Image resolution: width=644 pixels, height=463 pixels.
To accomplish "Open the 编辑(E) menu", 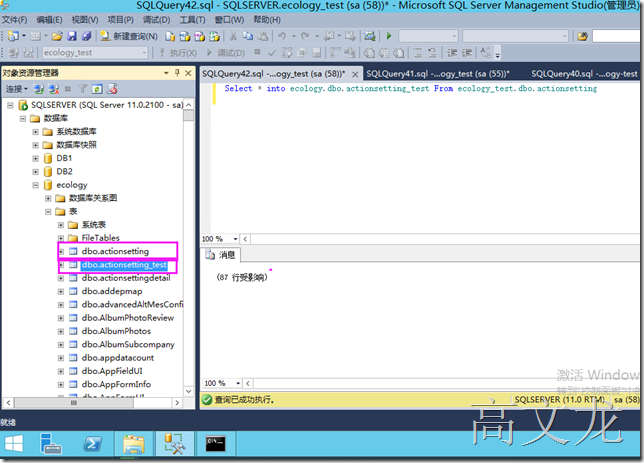I will 49,20.
